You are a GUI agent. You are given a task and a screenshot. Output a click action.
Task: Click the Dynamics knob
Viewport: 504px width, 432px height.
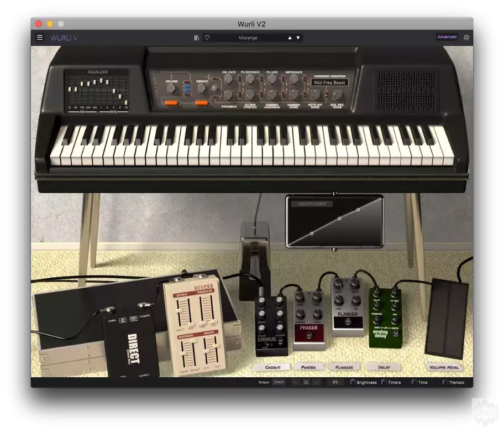(x=229, y=95)
